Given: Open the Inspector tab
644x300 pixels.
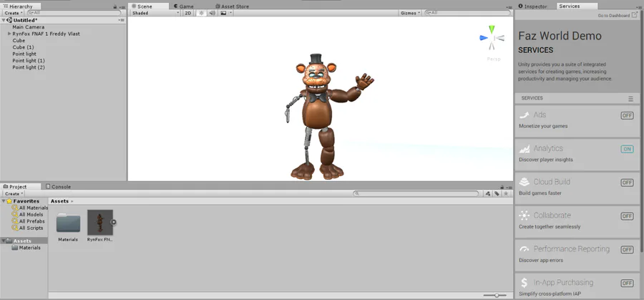Looking at the screenshot, I should coord(532,6).
